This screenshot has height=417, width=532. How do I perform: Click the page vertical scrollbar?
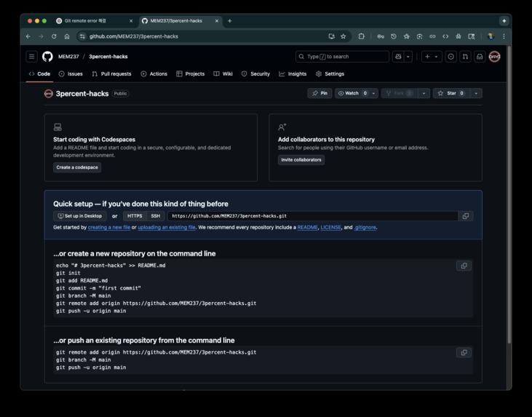pyautogui.click(x=509, y=195)
